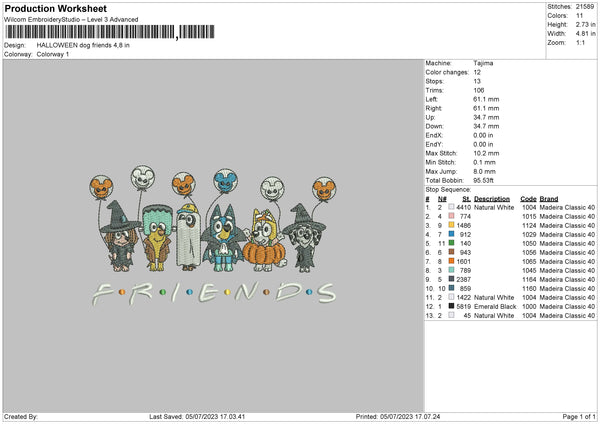Click the Max Stitch value 10.2 mm
The image size is (600, 424).
pos(486,153)
